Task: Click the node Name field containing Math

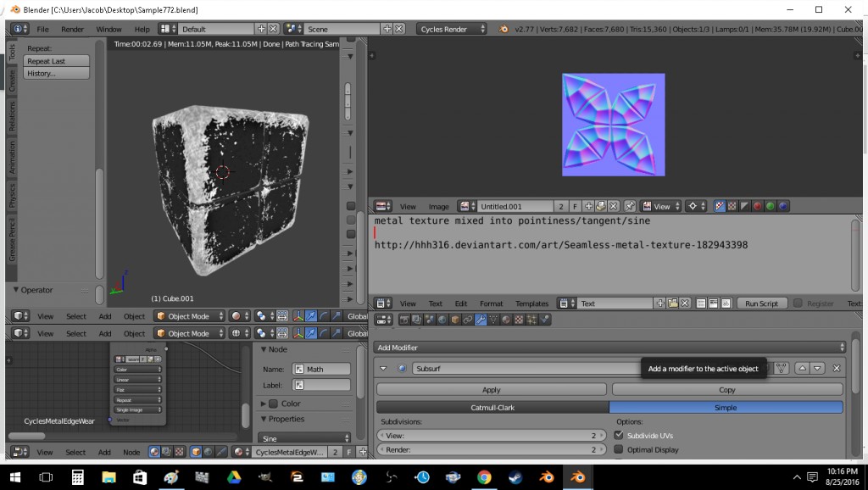Action: click(320, 369)
